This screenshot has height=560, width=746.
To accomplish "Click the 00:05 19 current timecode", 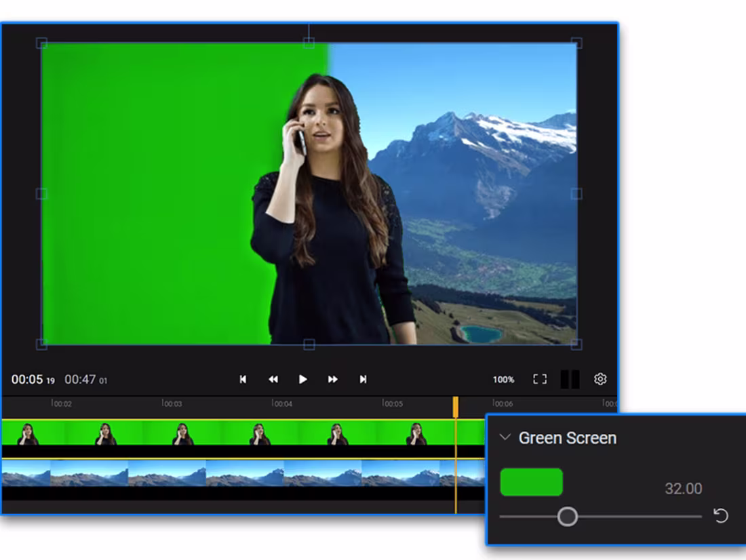I will click(x=34, y=380).
